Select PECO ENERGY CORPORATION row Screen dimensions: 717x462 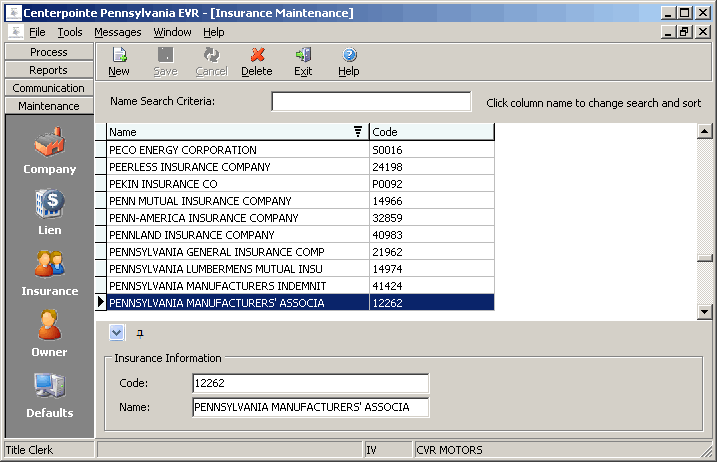click(294, 150)
